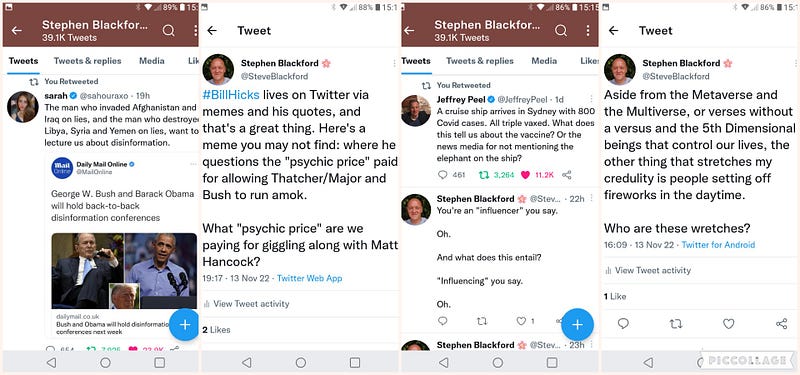Image resolution: width=800 pixels, height=375 pixels.
Task: Like the Jeffrey Peel cruise ship tweet
Action: click(526, 175)
